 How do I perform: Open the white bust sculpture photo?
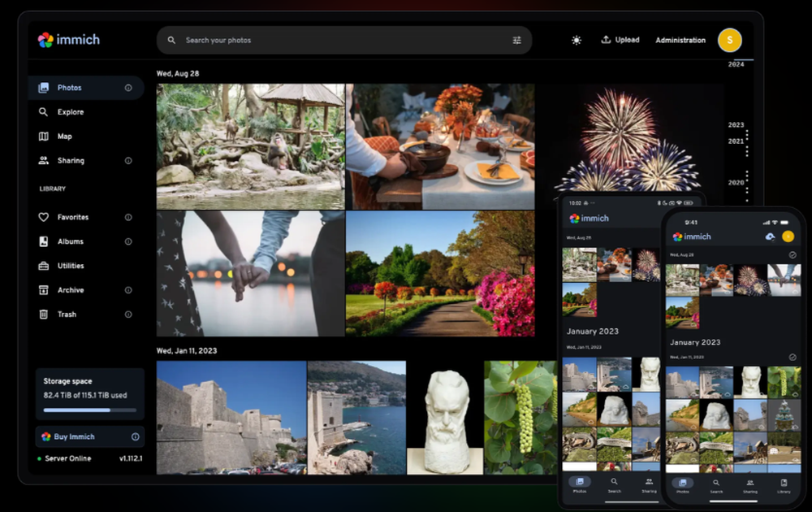click(x=445, y=418)
